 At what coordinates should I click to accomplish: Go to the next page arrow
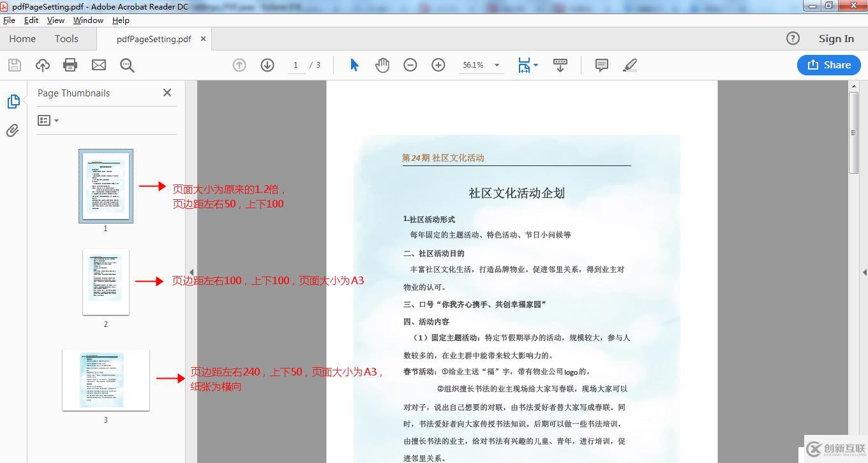pos(267,65)
